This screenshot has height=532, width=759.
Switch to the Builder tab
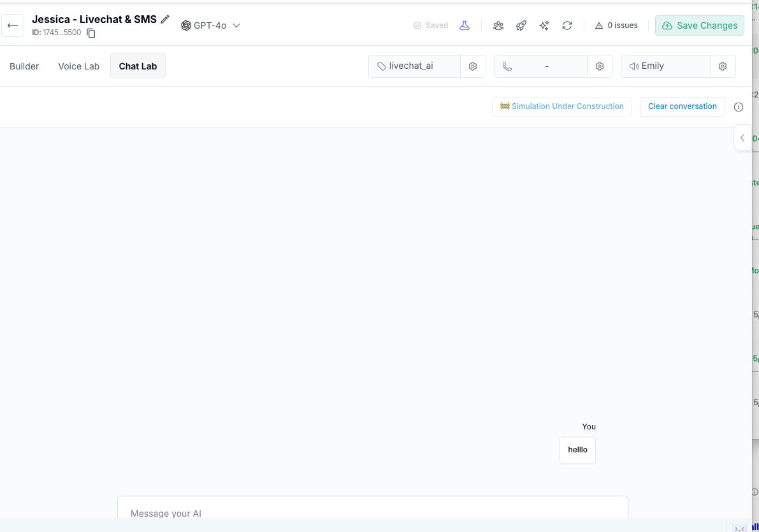(x=24, y=66)
